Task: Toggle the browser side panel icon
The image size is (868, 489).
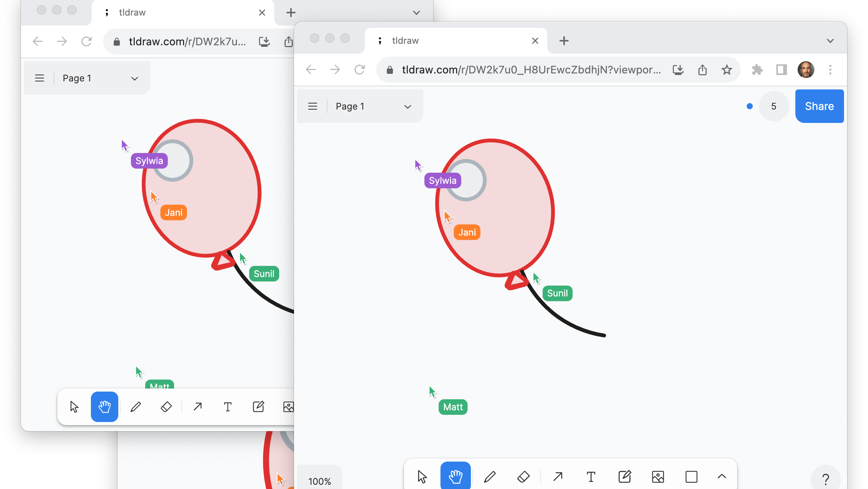Action: click(x=781, y=70)
